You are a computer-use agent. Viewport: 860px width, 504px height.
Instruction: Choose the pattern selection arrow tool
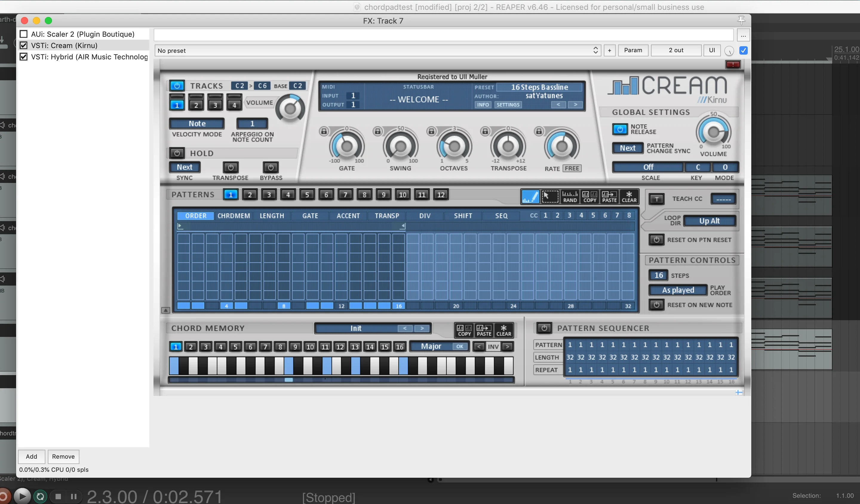click(550, 197)
